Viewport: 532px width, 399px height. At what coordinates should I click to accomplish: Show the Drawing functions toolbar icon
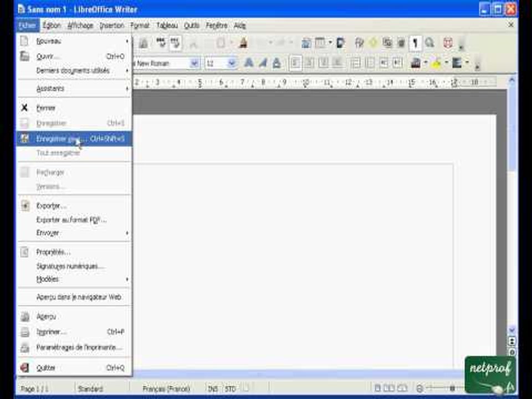[340, 43]
